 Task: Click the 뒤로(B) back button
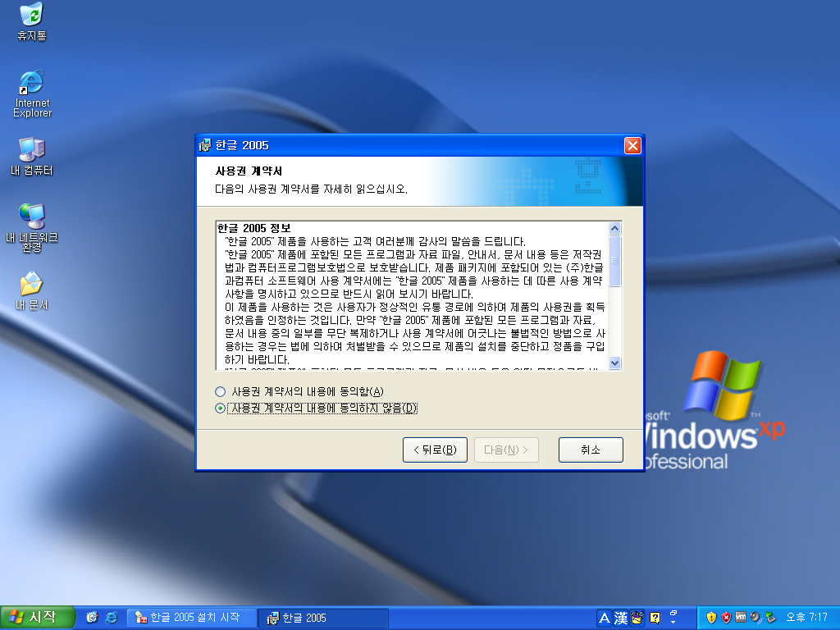point(435,450)
